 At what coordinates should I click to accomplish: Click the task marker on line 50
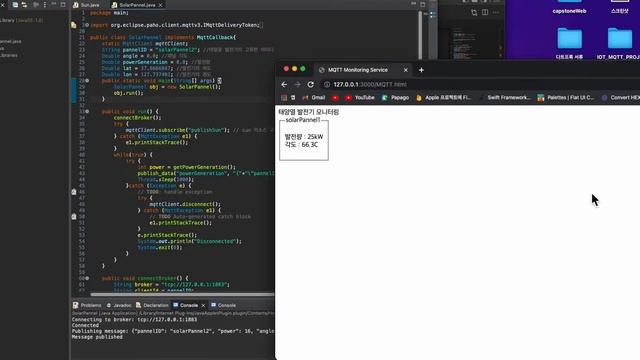click(74, 217)
